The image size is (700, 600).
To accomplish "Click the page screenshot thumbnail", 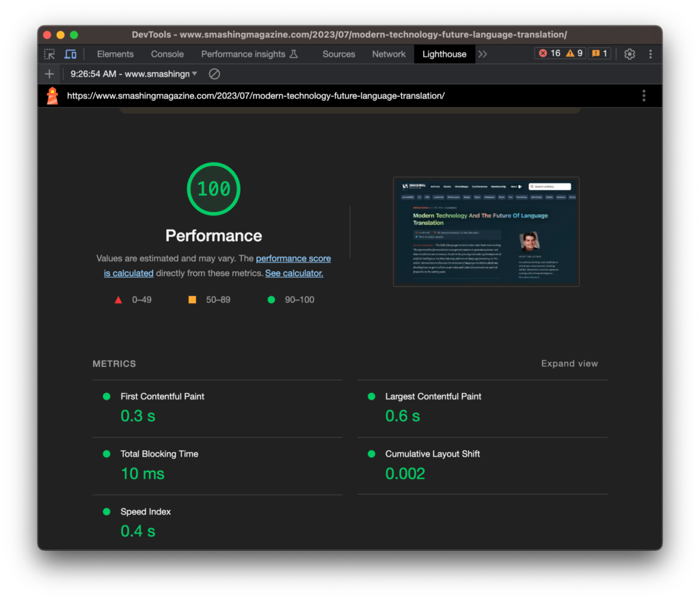I will [486, 232].
